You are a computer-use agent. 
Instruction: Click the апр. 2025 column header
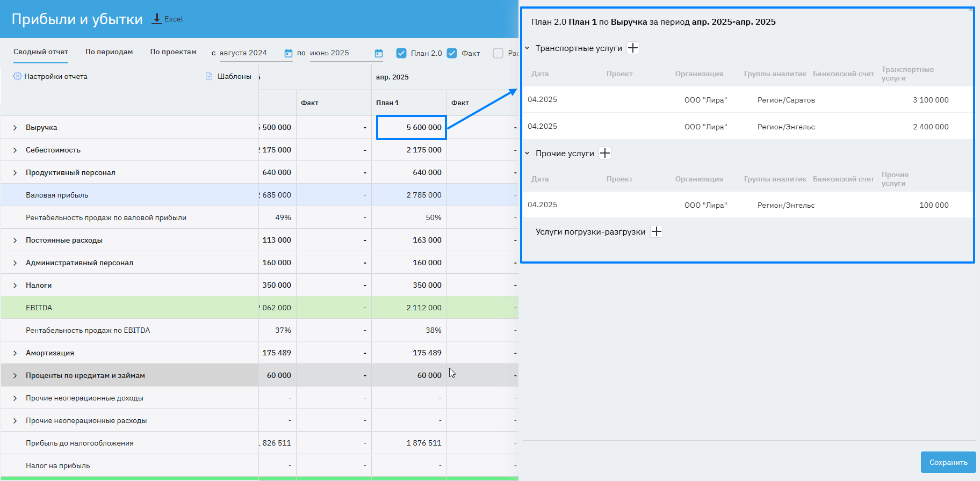pyautogui.click(x=392, y=77)
